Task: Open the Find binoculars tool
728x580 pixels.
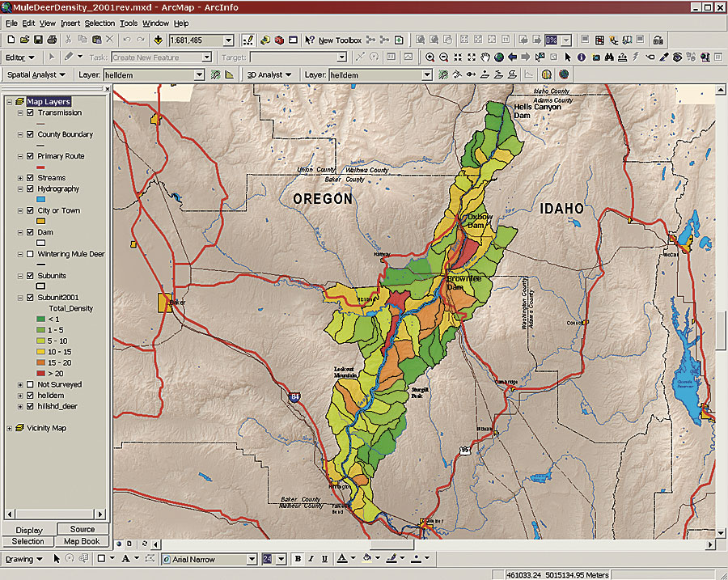Action: coord(609,57)
